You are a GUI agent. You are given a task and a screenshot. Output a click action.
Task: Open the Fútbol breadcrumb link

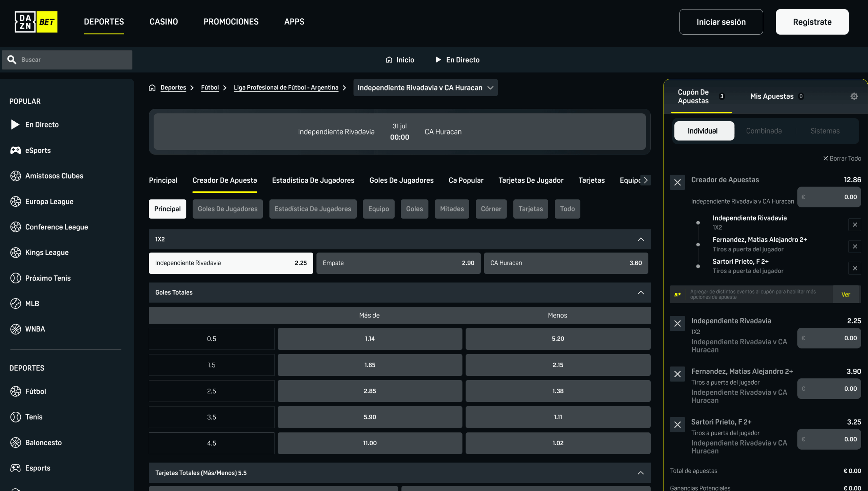click(210, 87)
